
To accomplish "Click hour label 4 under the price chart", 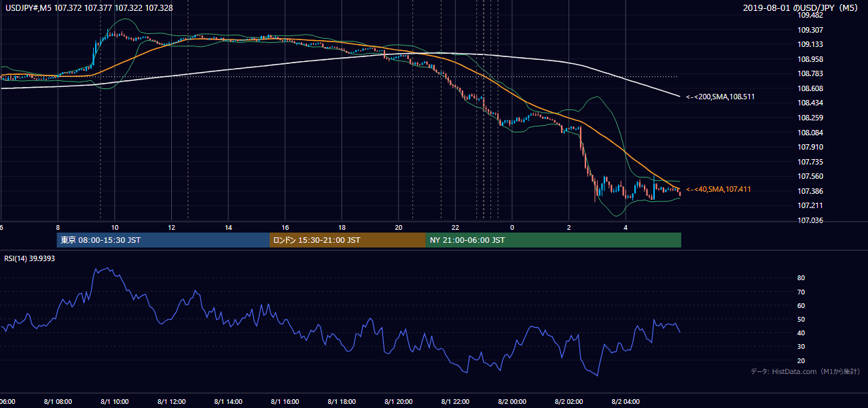I will tap(626, 227).
